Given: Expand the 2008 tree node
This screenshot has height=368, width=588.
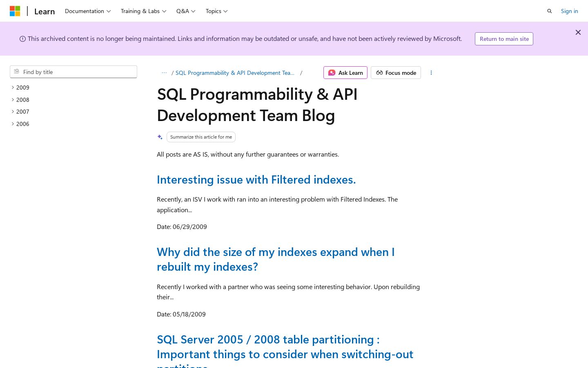Looking at the screenshot, I should point(20,100).
